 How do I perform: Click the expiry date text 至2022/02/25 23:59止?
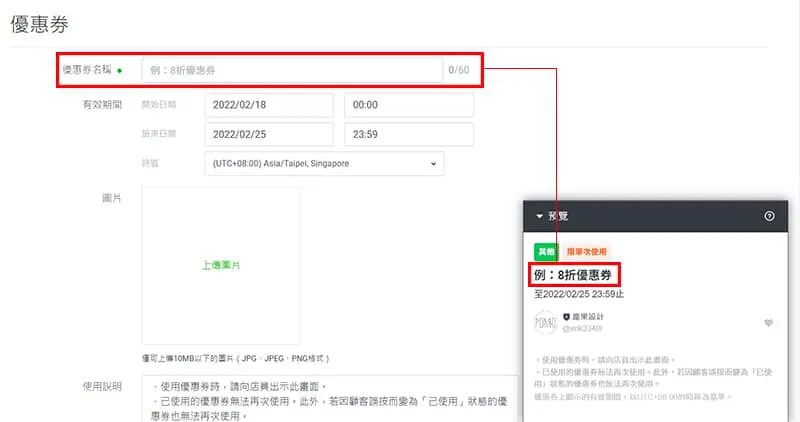580,294
